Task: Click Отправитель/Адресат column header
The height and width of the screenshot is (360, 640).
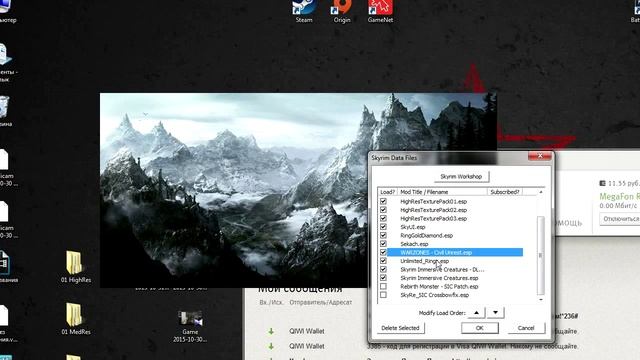Action: [x=320, y=302]
